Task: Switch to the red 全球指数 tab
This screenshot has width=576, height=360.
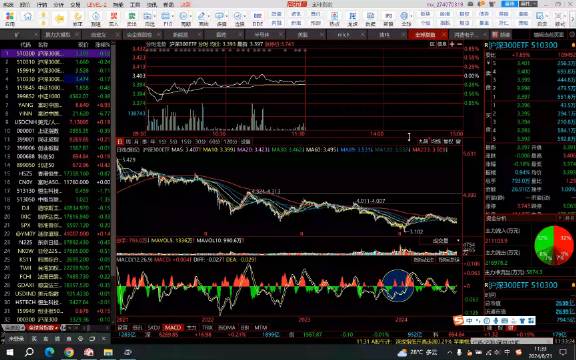Action: coord(425,35)
